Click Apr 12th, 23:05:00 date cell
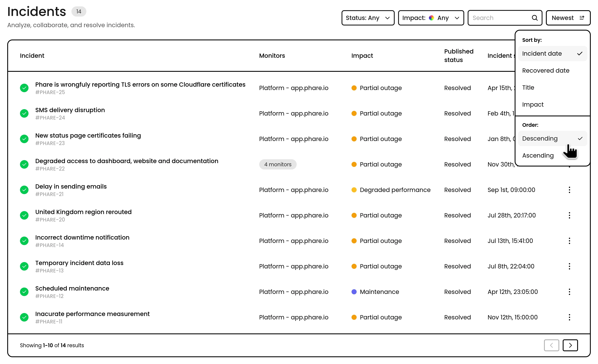 [512, 292]
